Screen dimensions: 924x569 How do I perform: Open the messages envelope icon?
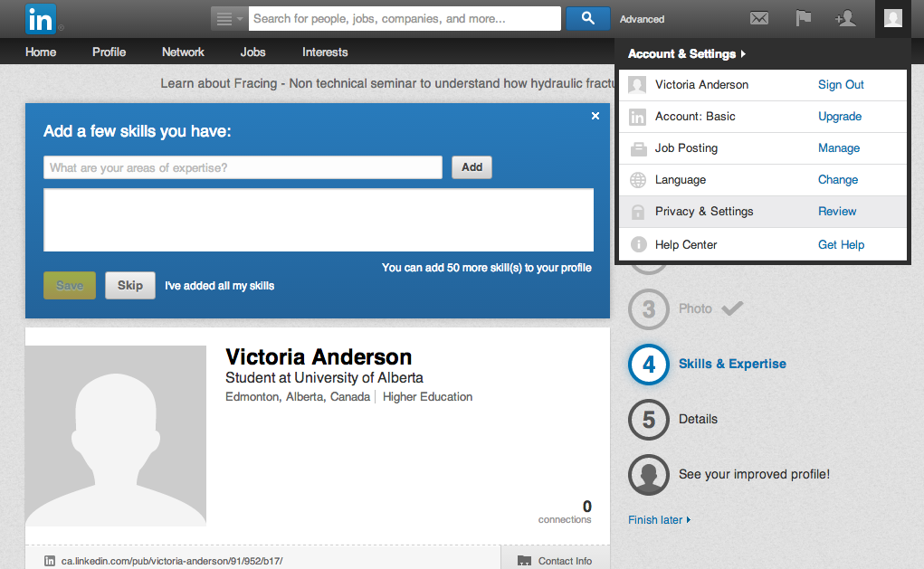tap(759, 19)
